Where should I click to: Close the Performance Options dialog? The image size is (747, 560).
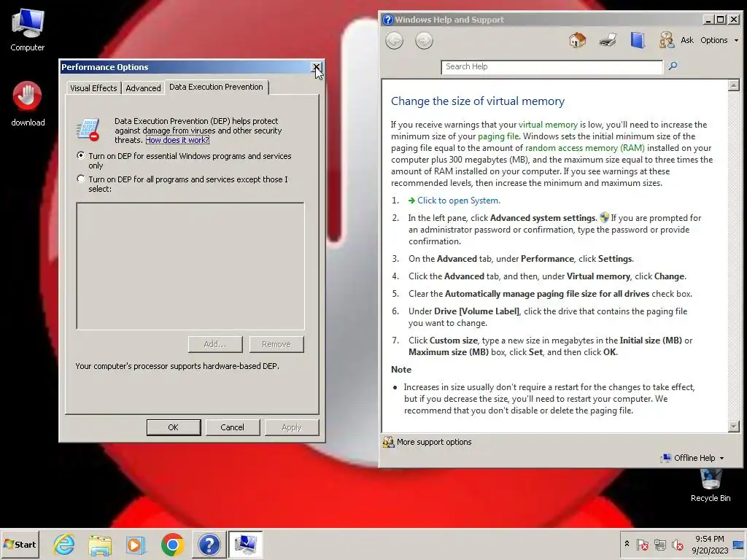coord(317,67)
